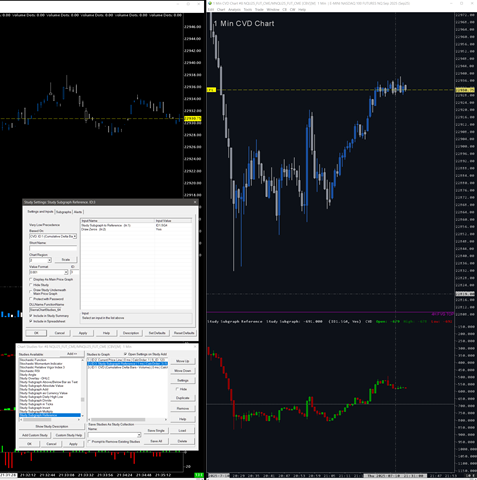Toggle Open Settings on Study Add checkbox
This screenshot has height=480, width=477.
coord(125,354)
